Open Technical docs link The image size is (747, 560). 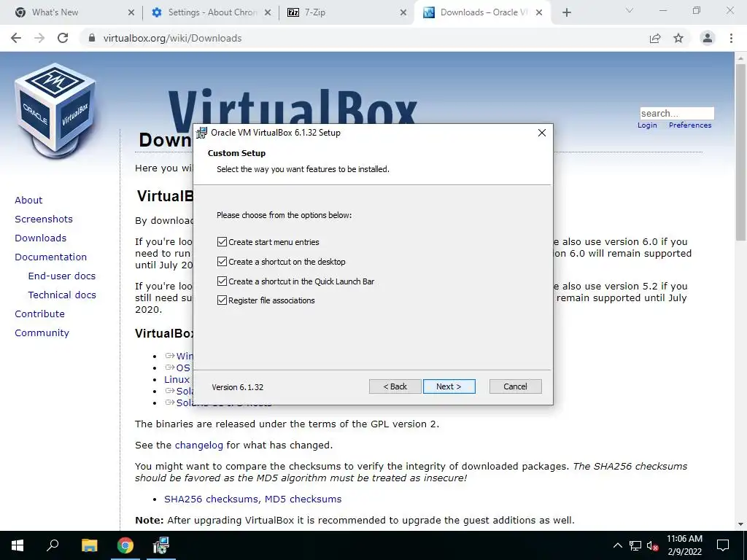point(62,295)
